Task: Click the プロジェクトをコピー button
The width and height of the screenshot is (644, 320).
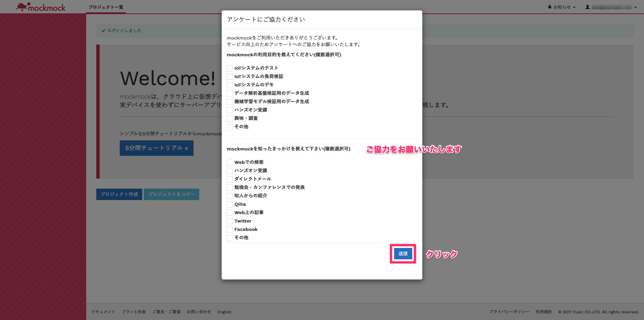Action: [x=171, y=194]
